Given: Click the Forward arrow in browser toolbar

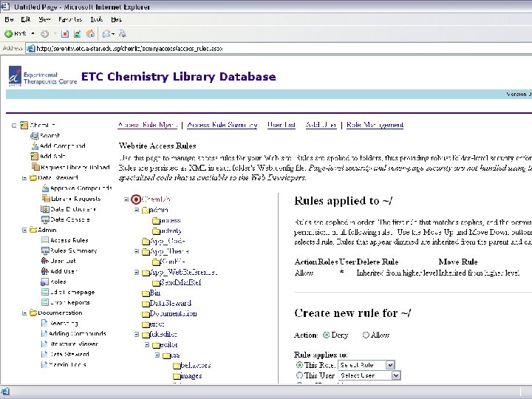Looking at the screenshot, I should (x=44, y=33).
